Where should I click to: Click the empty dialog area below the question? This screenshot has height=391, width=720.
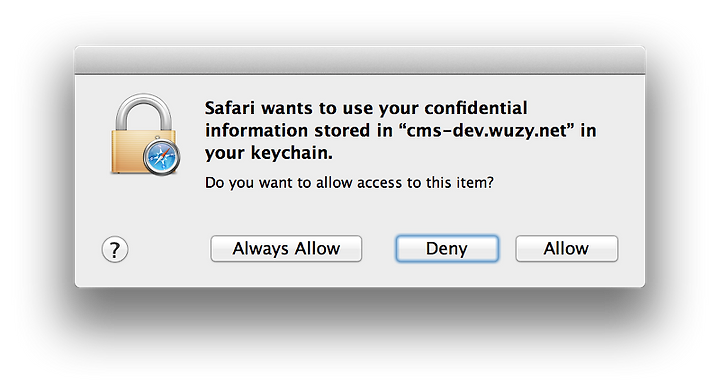click(360, 213)
